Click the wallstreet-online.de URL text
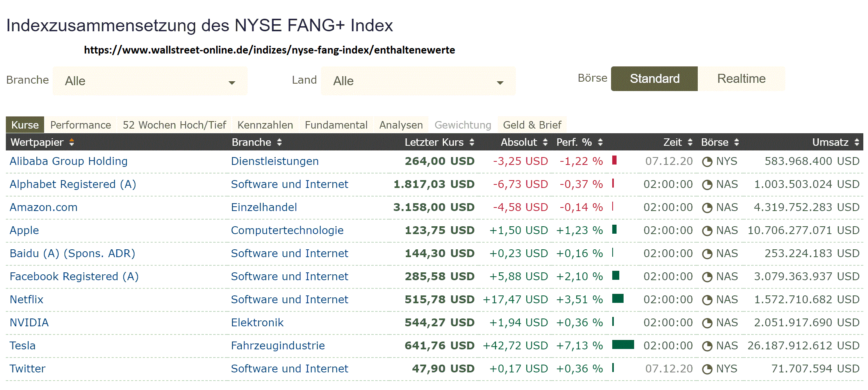 pos(269,50)
